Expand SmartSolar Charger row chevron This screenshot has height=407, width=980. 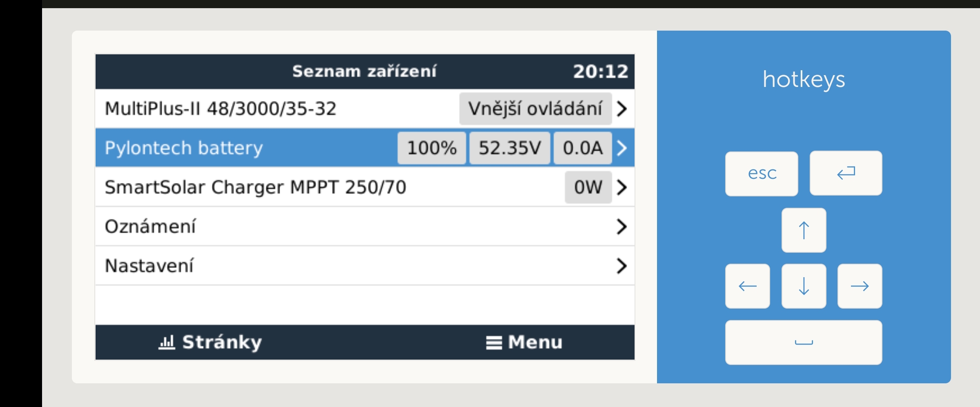622,187
